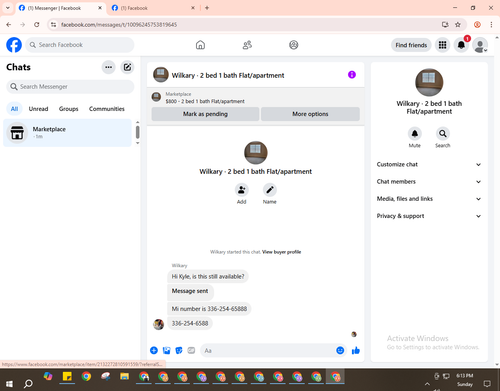Click the browser address bar URL
This screenshot has height=391, width=500.
[119, 25]
